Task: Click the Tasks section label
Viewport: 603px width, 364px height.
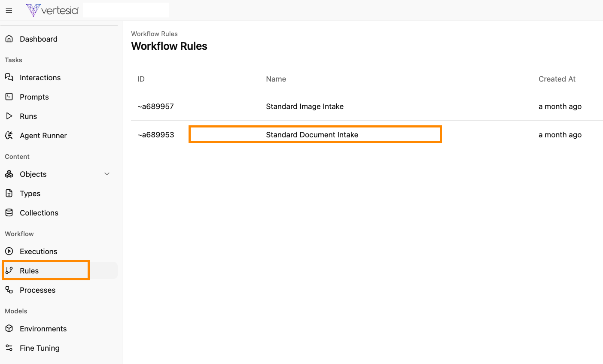Action: (13, 60)
